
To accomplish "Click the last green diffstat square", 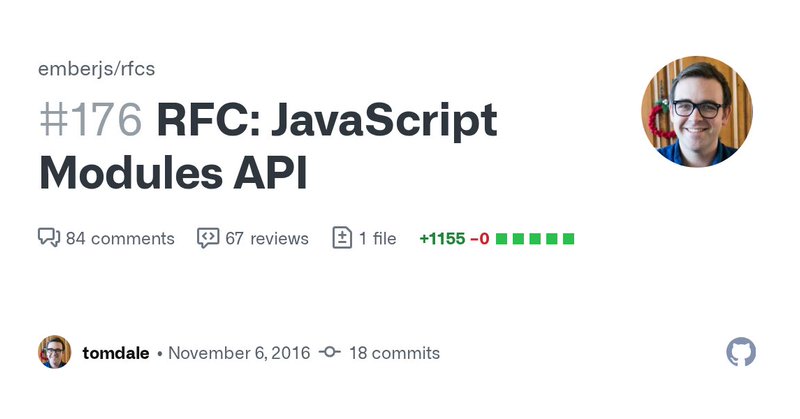I will pos(568,239).
